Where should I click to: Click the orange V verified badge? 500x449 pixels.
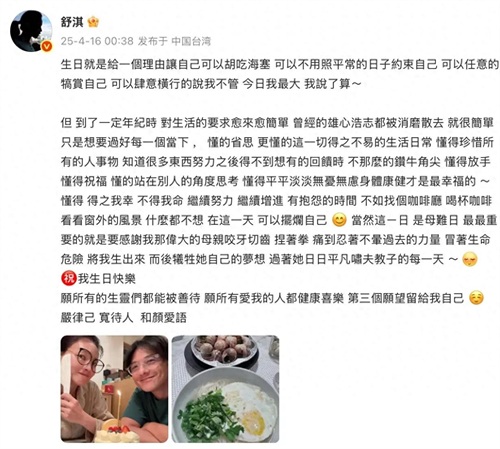pyautogui.click(x=47, y=46)
